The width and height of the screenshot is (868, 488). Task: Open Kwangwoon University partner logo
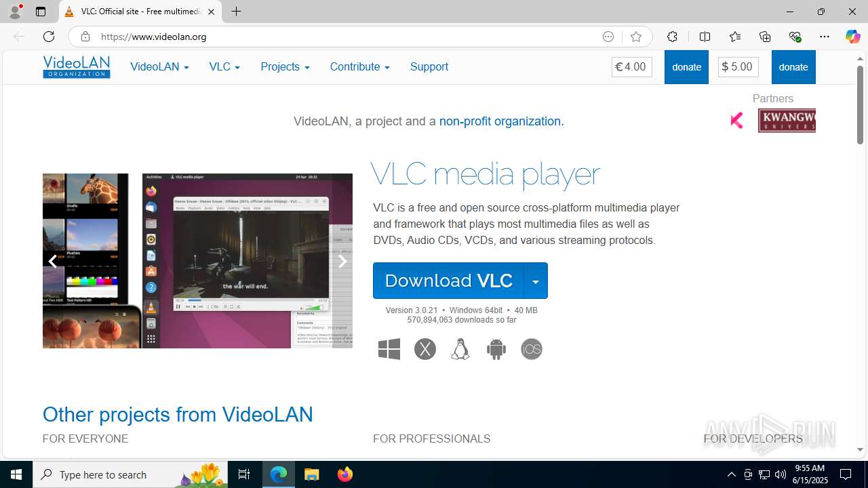tap(787, 121)
